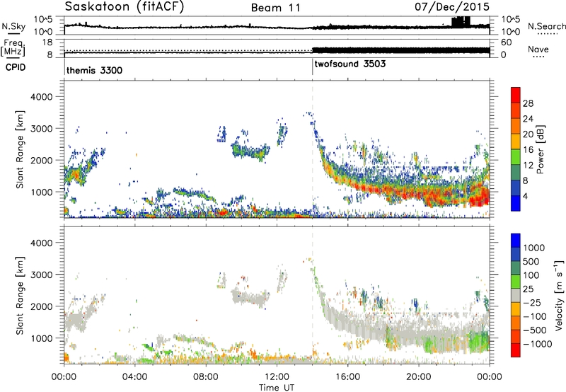Image resolution: width=566 pixels, height=392 pixels.
Task: Click the date '07/Dec/2015'
Action: (x=452, y=7)
